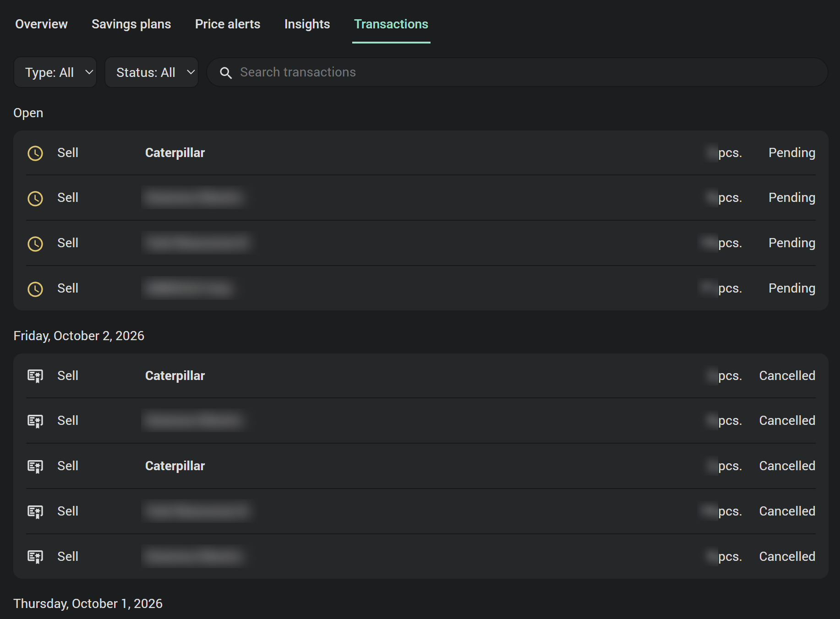Screen dimensions: 840x619
Task: Switch to the Overview tab
Action: pos(41,24)
